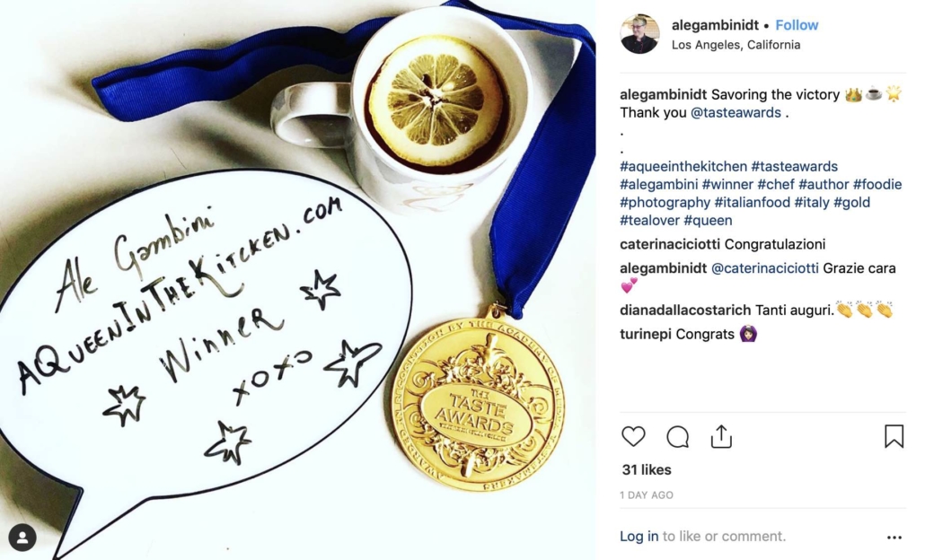Open the @tasteawards mention
This screenshot has height=560, width=925.
tap(736, 112)
